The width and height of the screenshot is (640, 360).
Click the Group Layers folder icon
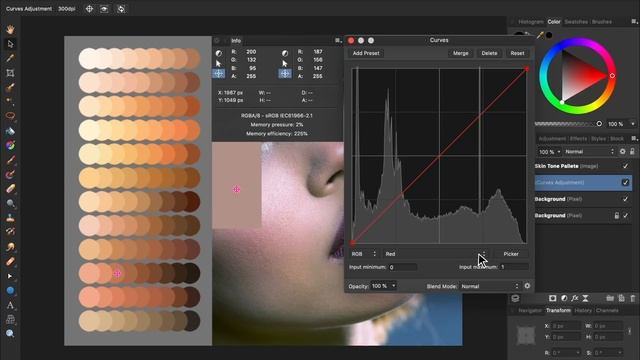point(610,298)
